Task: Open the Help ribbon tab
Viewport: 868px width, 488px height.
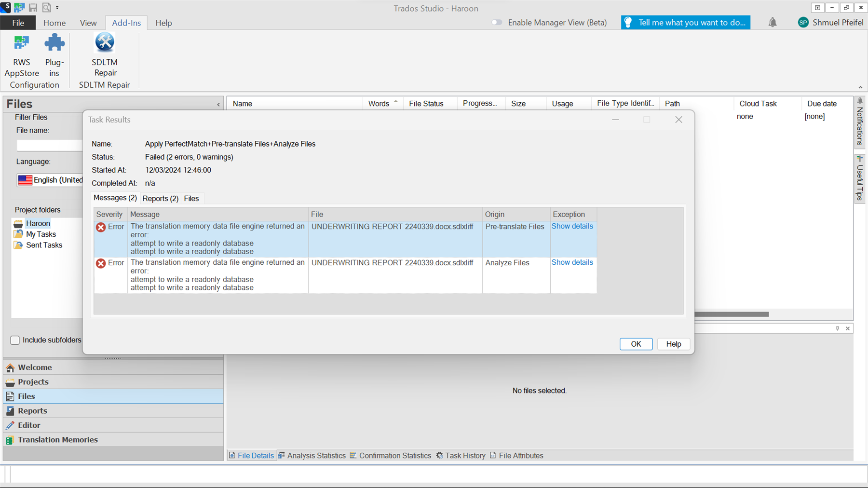Action: tap(163, 23)
